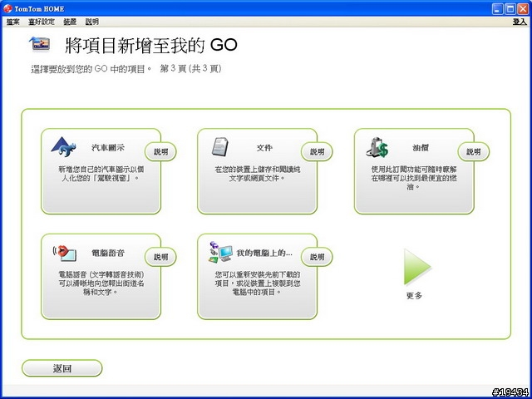Maximize the TomTom HOME window
532x399 pixels.
510,9
